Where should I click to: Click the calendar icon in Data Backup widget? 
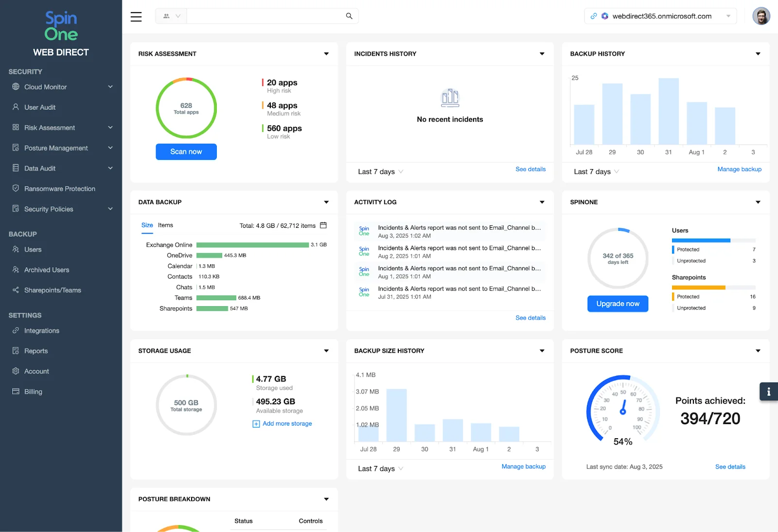tap(323, 225)
